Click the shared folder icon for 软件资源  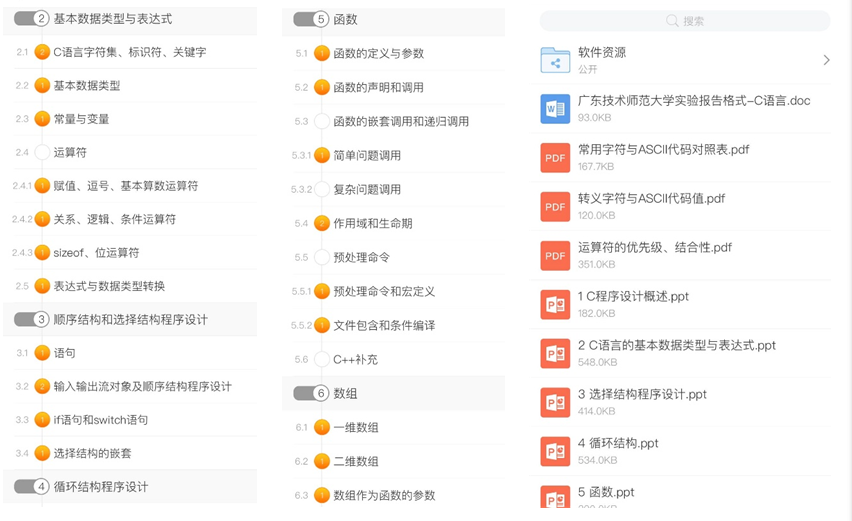click(x=555, y=60)
